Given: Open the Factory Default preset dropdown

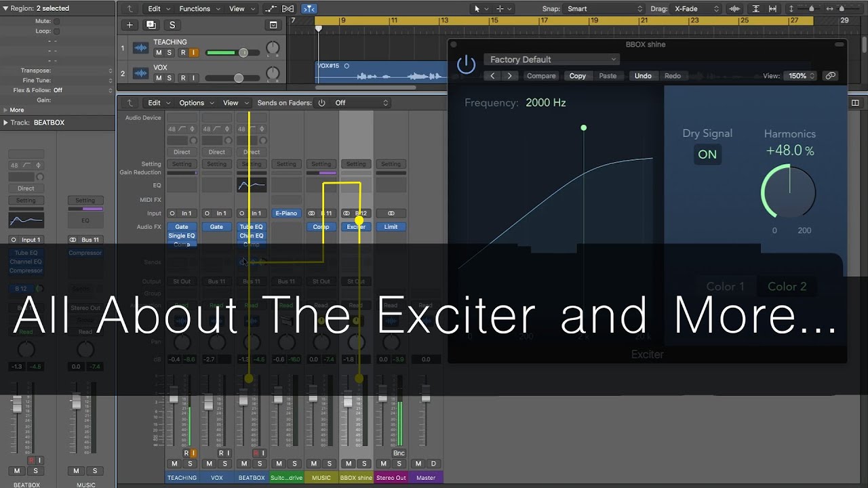Looking at the screenshot, I should tap(551, 60).
